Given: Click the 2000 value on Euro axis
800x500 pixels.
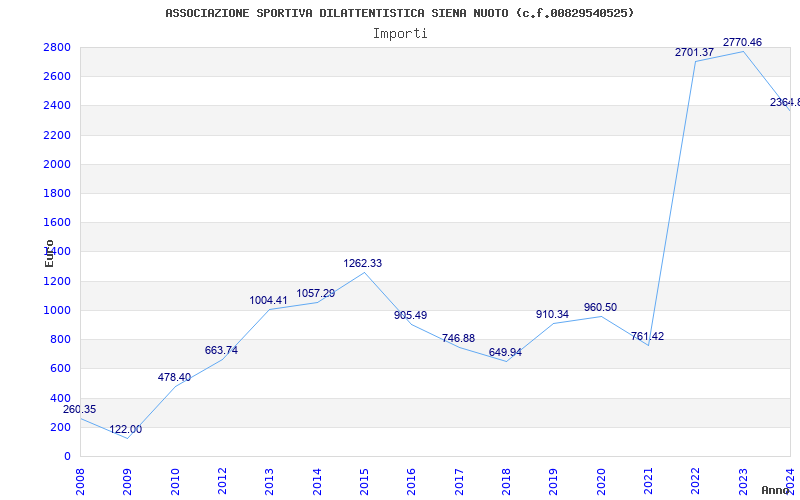Looking at the screenshot, I should 57,164.
